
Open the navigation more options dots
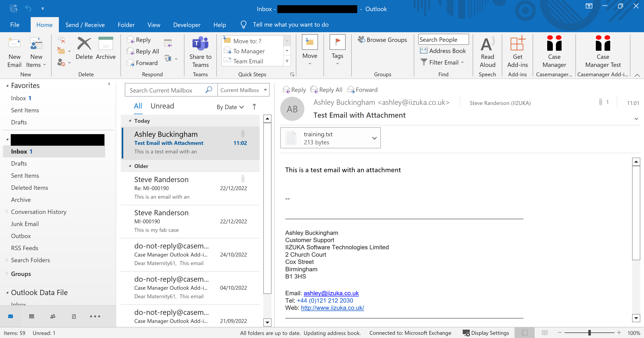coord(95,316)
